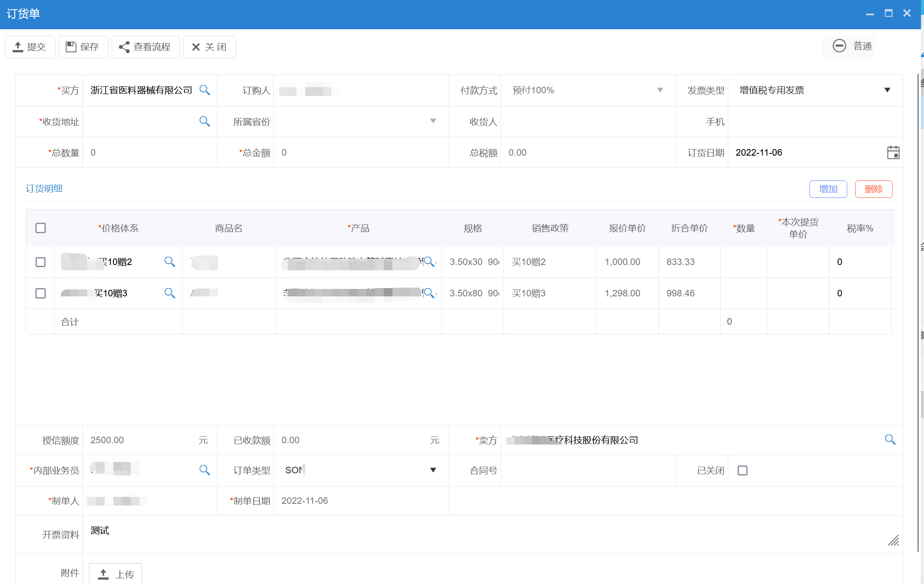Click the 产品 magnifier in the second detail row

coord(430,293)
